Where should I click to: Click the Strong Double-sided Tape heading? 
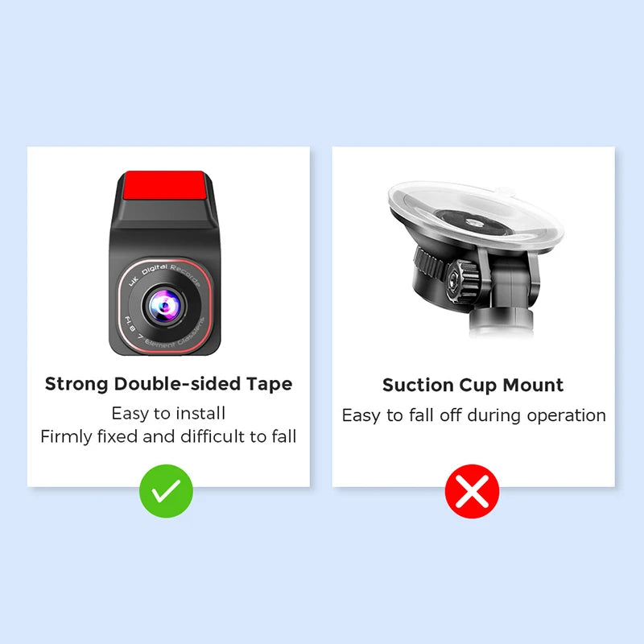(168, 384)
